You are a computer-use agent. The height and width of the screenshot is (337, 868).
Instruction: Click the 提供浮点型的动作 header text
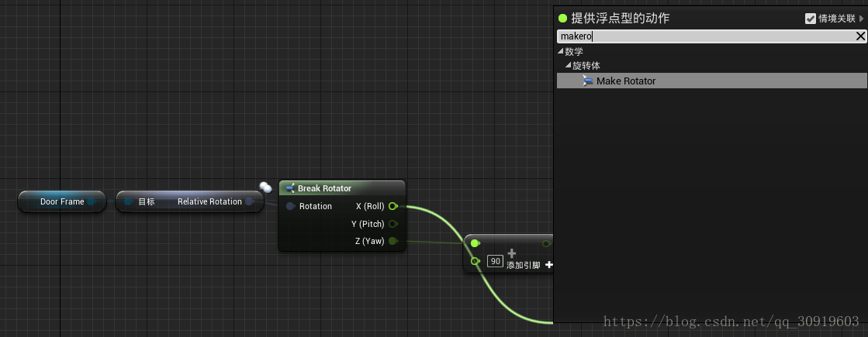tap(620, 19)
